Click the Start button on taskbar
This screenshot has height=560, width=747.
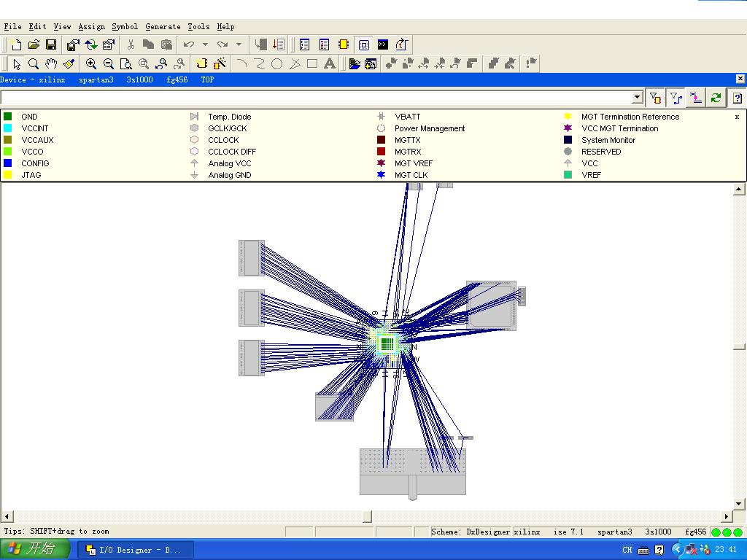[x=34, y=549]
